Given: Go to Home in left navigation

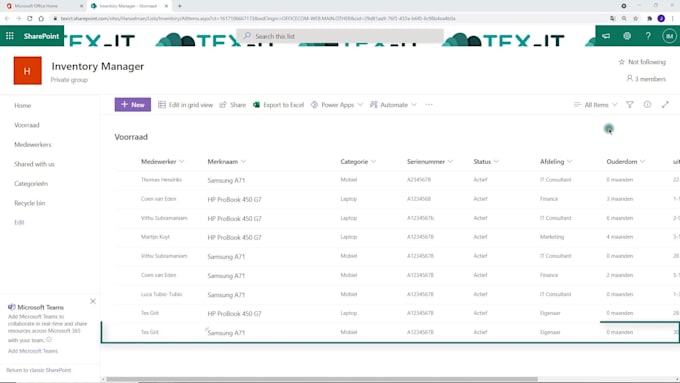Looking at the screenshot, I should (23, 105).
